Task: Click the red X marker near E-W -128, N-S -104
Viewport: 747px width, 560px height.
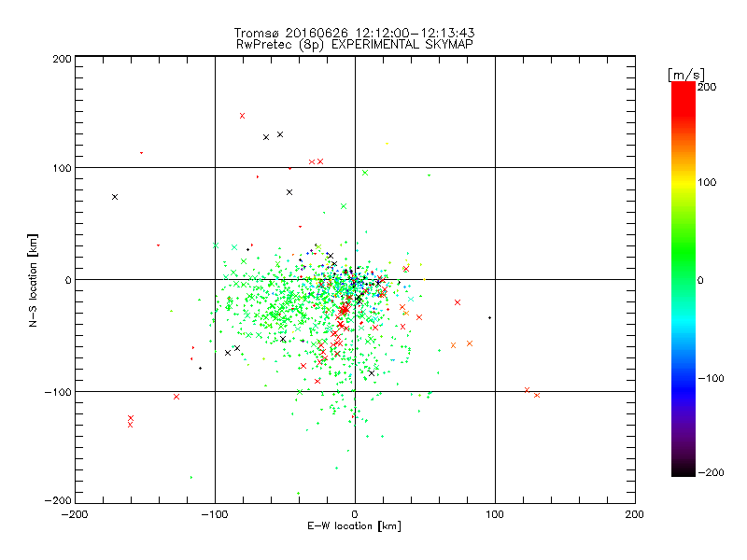Action: [176, 397]
